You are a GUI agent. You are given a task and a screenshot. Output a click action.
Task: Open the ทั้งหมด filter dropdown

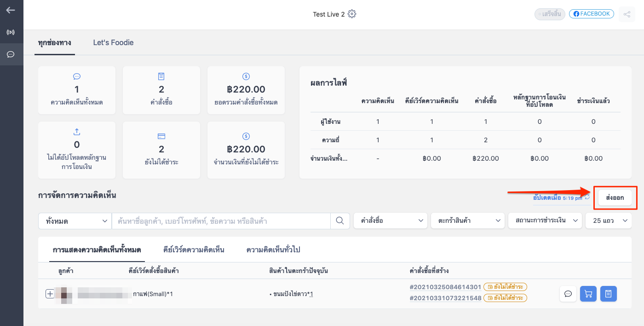(x=75, y=221)
